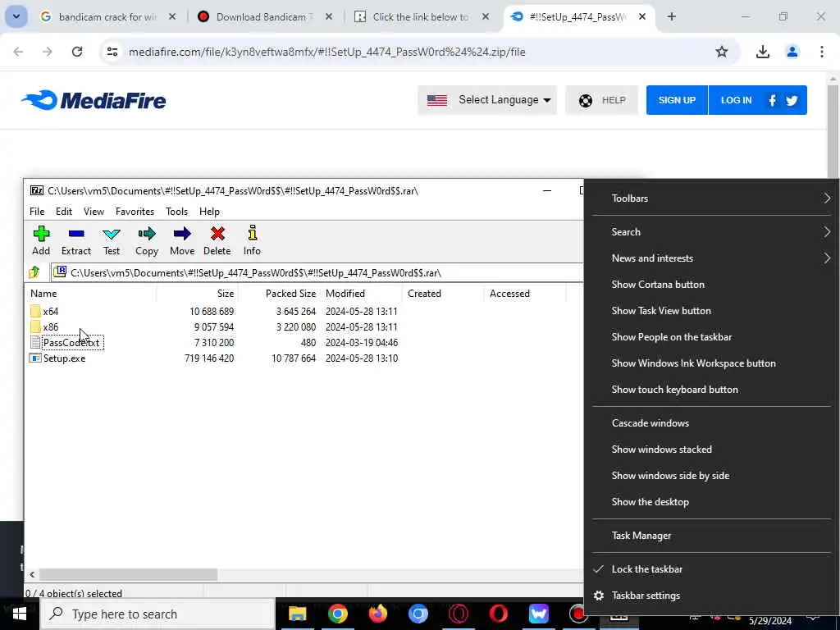
Task: Open the 7-Zip File menu
Action: click(x=37, y=212)
